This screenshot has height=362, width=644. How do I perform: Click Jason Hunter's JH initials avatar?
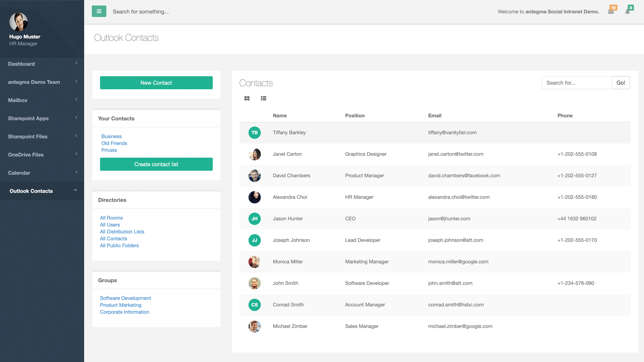(x=254, y=218)
